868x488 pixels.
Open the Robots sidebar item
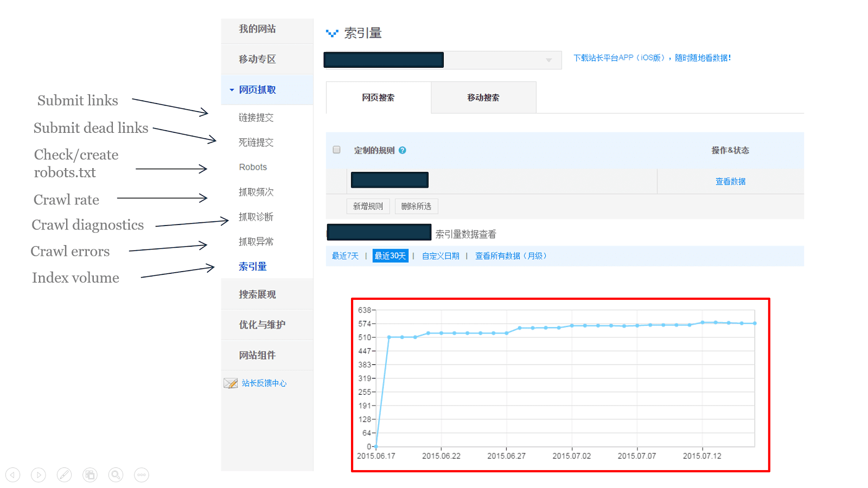(253, 167)
